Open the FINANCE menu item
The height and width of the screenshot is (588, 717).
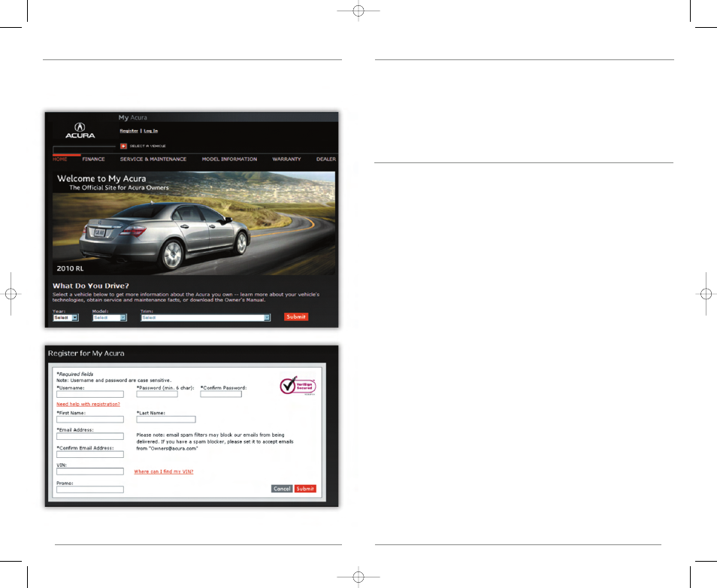(x=94, y=159)
